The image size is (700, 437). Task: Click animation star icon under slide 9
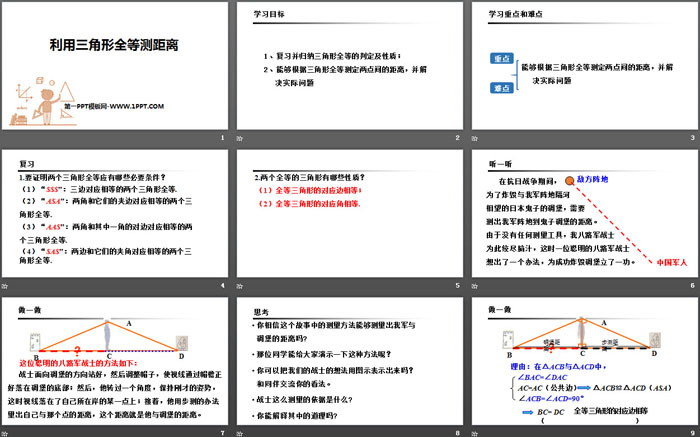pos(475,433)
